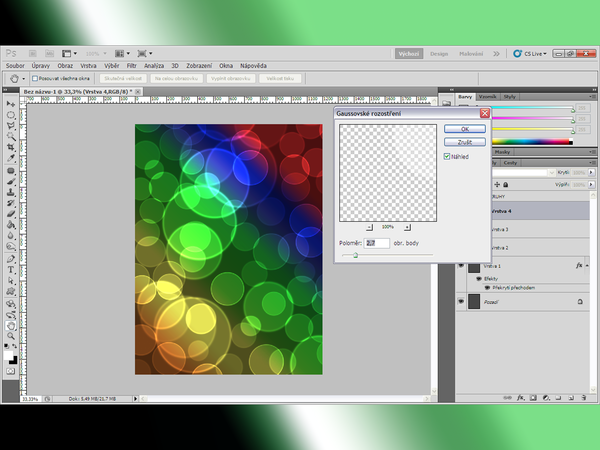
Task: Collapse the Vrstva 1 effects list arrow
Action: tap(588, 267)
